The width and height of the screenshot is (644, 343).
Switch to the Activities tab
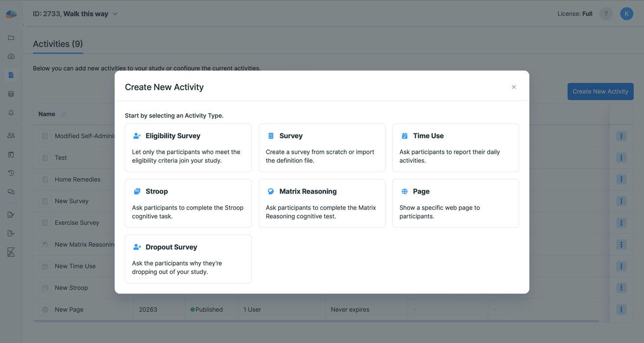click(x=57, y=44)
